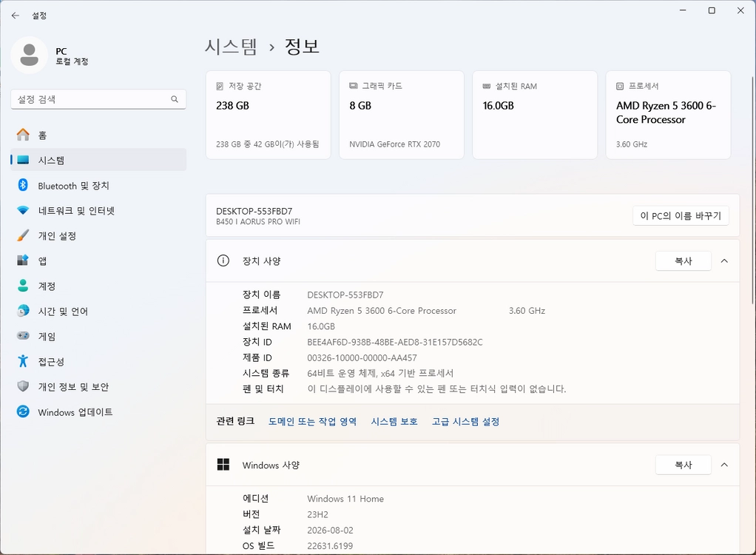Image resolution: width=756 pixels, height=555 pixels.
Task: Click the search magnifier icon
Action: (x=175, y=99)
